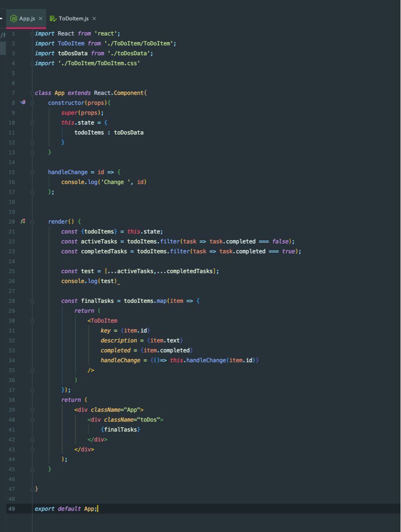Click line number 26 in the gutter
Screen dimensions: 401x532
(11, 281)
